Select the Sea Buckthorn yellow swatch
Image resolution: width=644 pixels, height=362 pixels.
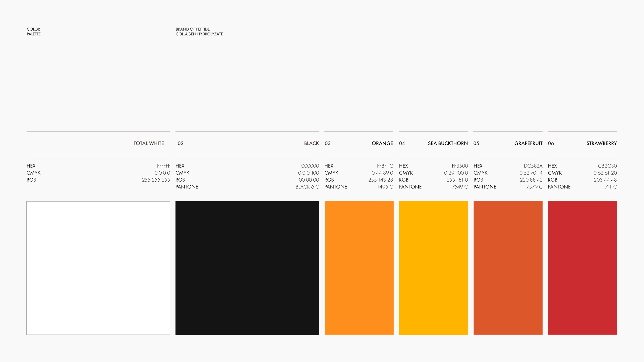[433, 268]
